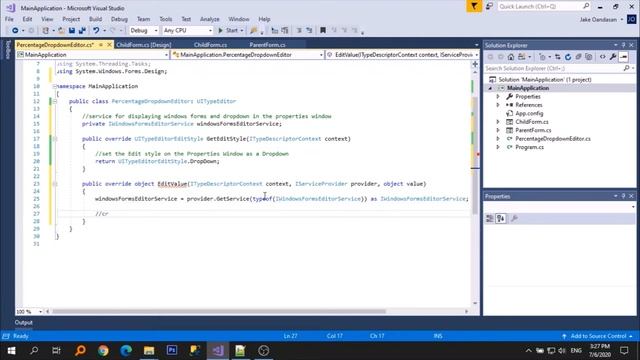Click the Toggle Bookmark toolbar icon
The height and width of the screenshot is (360, 640).
[323, 30]
